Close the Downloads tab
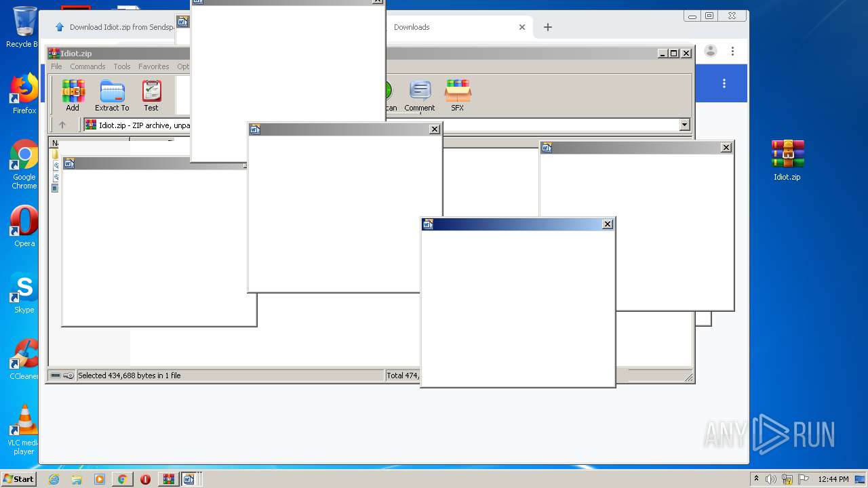The height and width of the screenshot is (488, 868). 522,27
